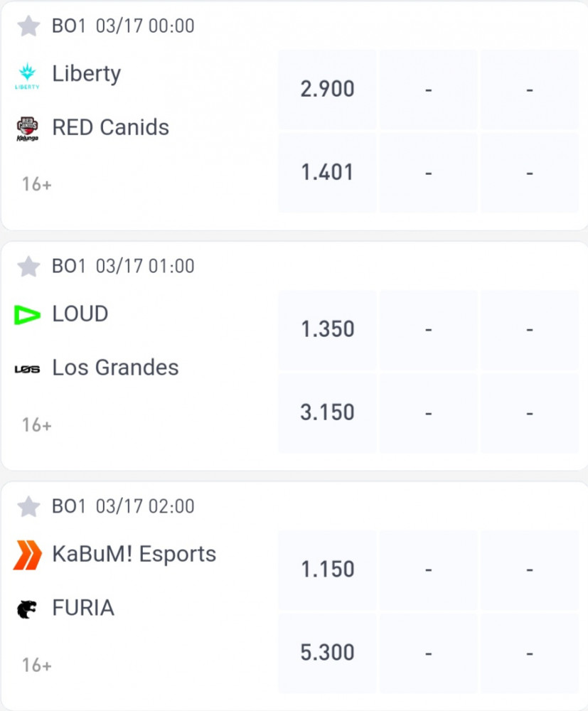Screen dimensions: 588x711
Task: Favorite the LOUD vs Los Grandes match star
Action: tap(28, 266)
